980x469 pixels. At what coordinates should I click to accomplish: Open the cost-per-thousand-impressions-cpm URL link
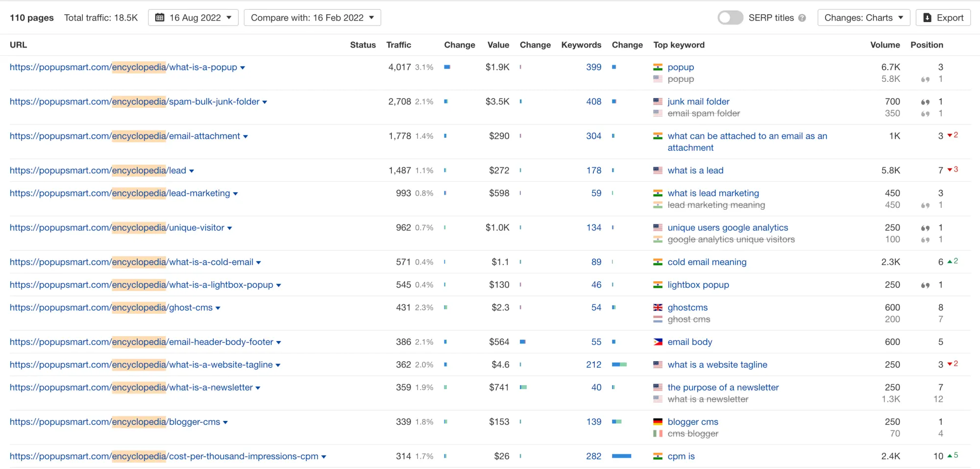point(164,456)
